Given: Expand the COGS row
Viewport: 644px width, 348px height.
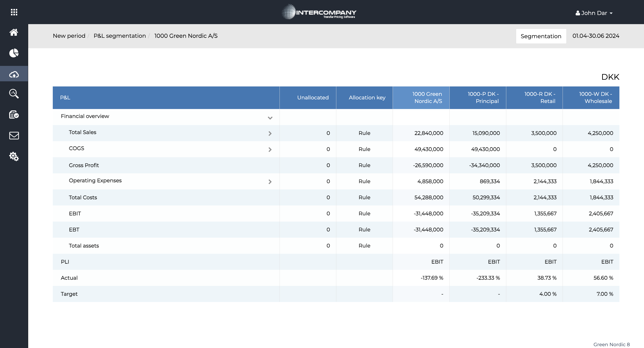Looking at the screenshot, I should point(270,149).
